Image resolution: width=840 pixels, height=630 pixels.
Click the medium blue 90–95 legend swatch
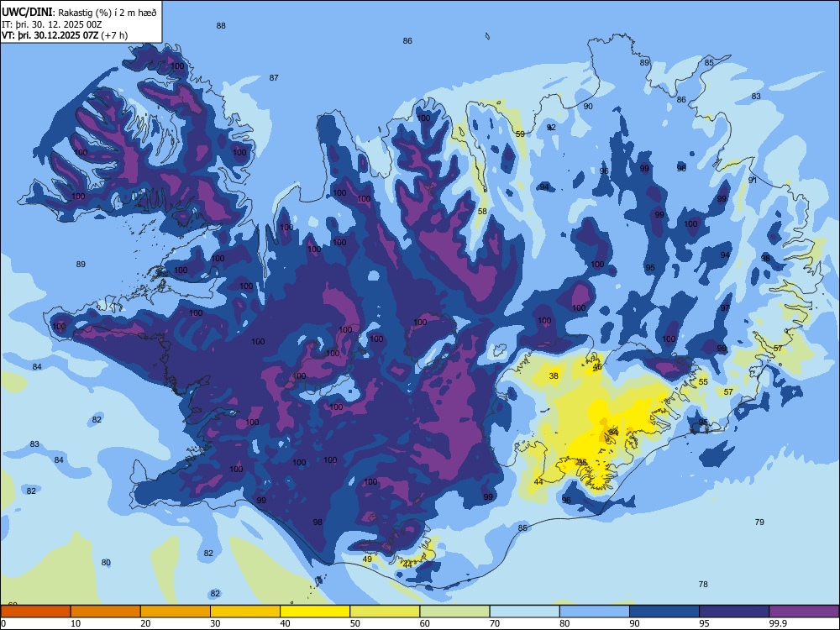[x=664, y=612]
